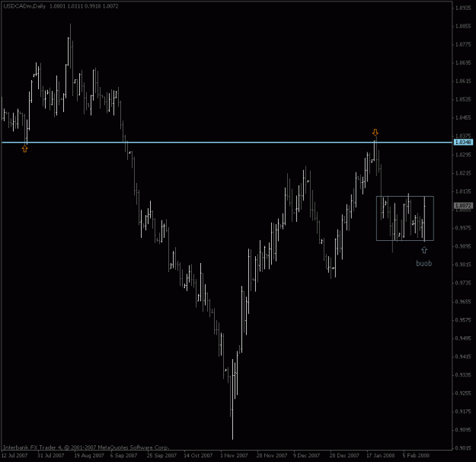Viewport: 476px width, 462px height.
Task: Click the 1.0615 price axis label
Action: [x=463, y=81]
